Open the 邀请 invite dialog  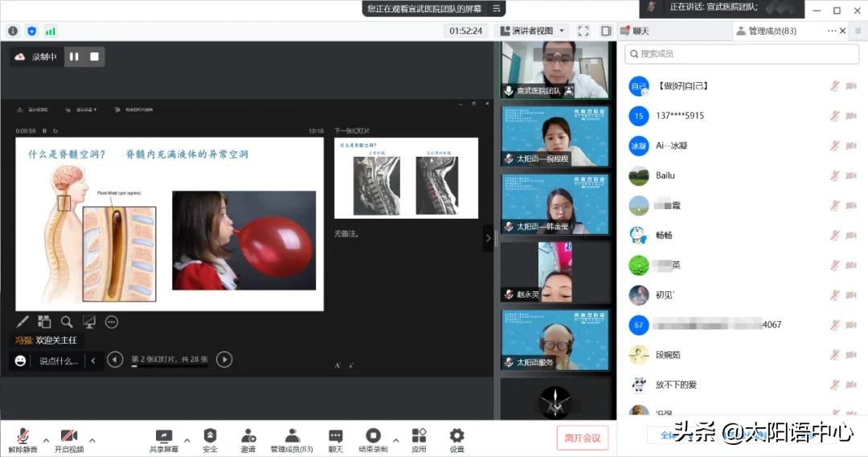pos(248,440)
